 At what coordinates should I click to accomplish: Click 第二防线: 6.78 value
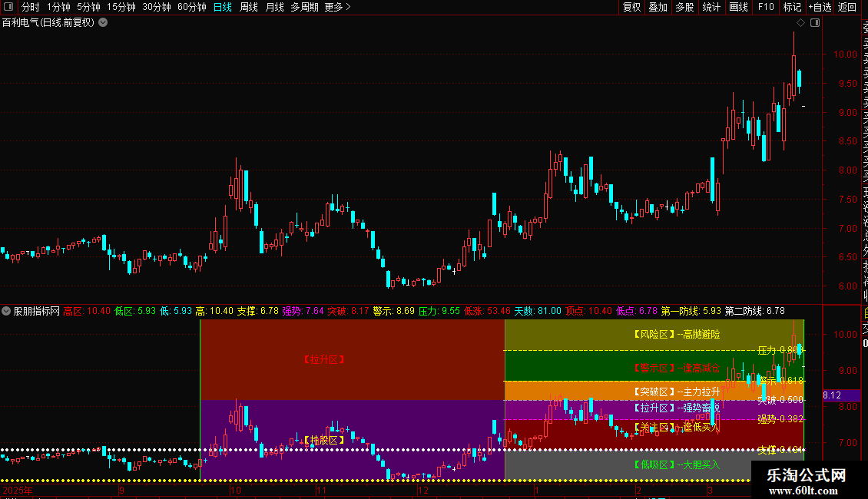[755, 311]
